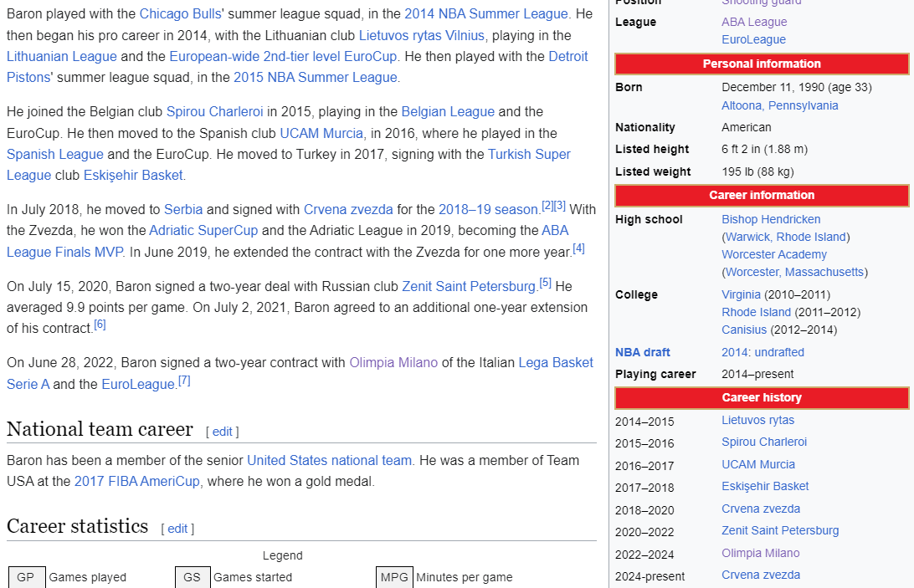Open citation reference [5]
Image resolution: width=914 pixels, height=588 pixels.
click(545, 283)
